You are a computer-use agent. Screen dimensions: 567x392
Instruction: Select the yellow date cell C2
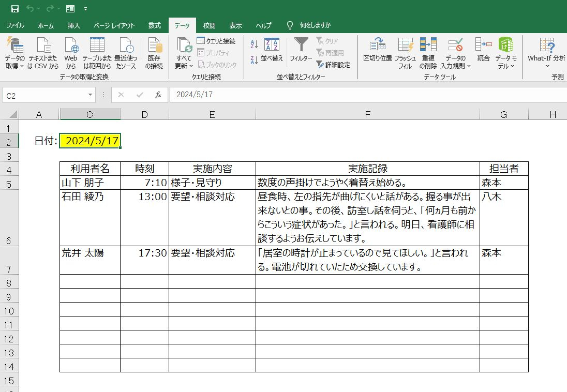[x=90, y=141]
